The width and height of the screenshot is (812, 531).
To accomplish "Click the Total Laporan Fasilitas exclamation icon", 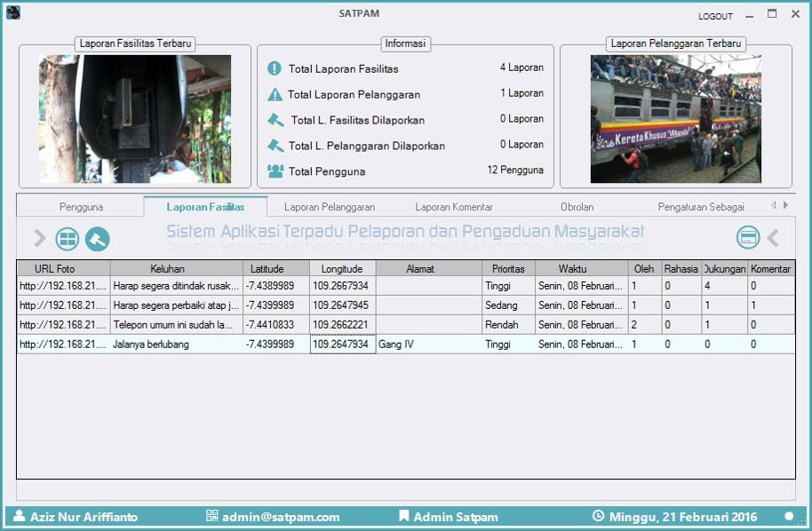I will (x=275, y=68).
